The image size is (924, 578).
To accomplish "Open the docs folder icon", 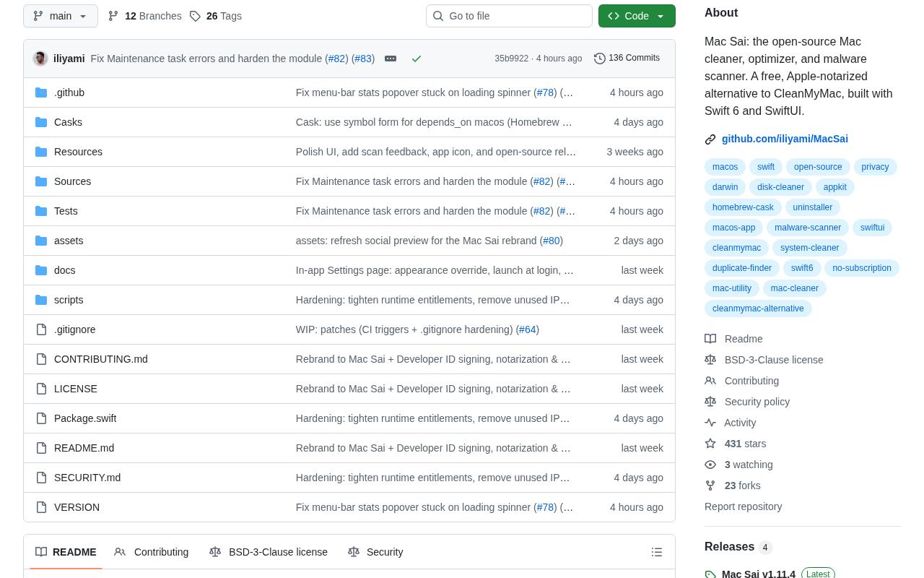I will pyautogui.click(x=41, y=270).
